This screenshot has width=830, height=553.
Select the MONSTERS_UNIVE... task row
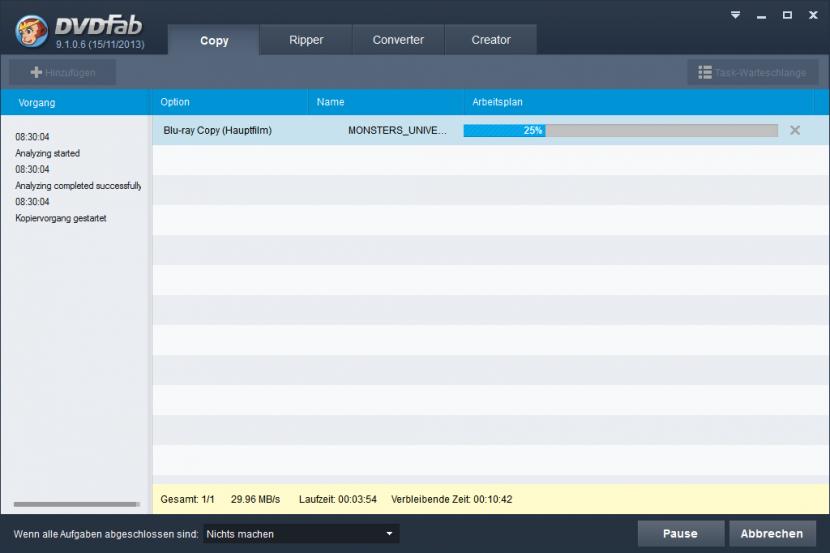click(x=397, y=131)
